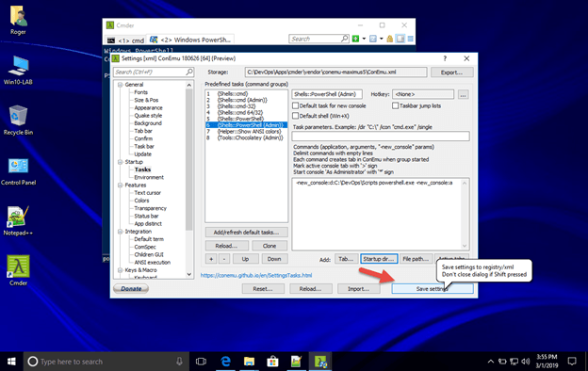Screen dimensions: 588x371
Task: Click the Storage path field
Action: tap(336, 72)
